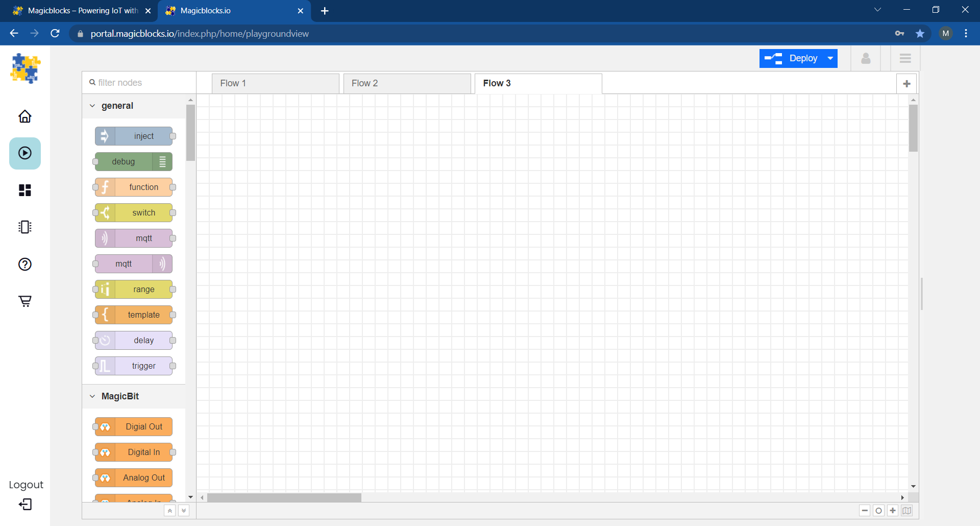Open the user profile icon

[x=866, y=58]
